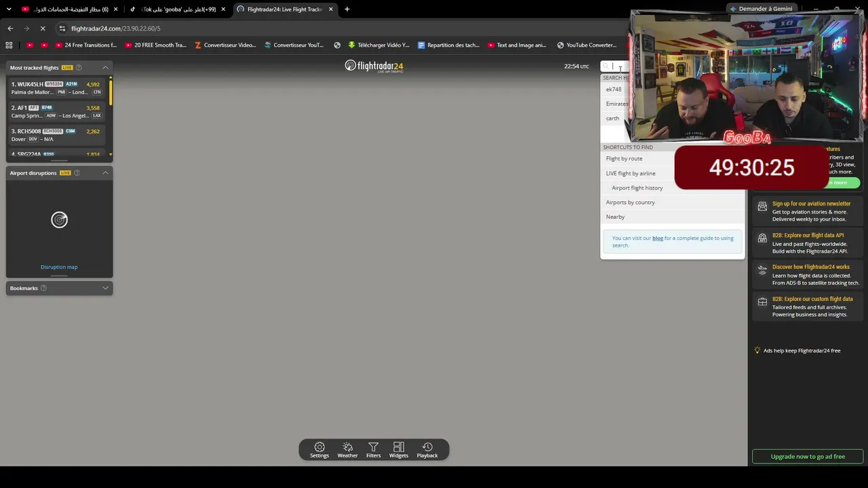
Task: Select the Flightradar24 Live Flight Tracker tab
Action: tap(285, 9)
